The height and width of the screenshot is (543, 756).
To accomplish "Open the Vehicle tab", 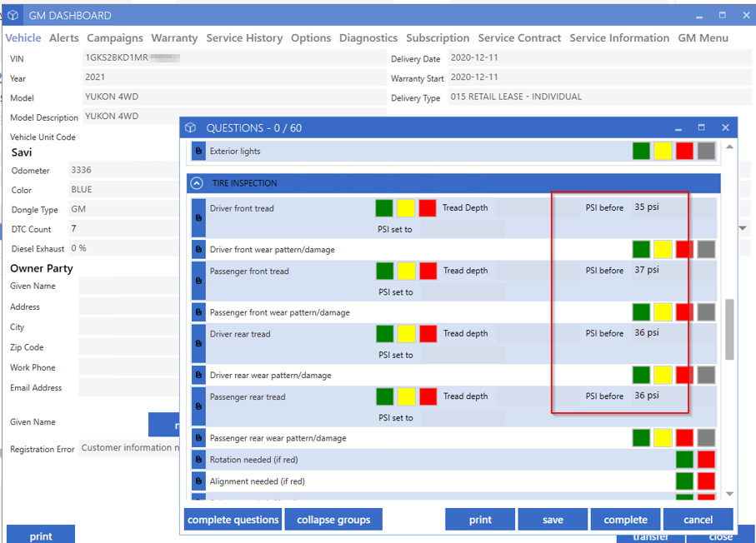I will pyautogui.click(x=23, y=38).
